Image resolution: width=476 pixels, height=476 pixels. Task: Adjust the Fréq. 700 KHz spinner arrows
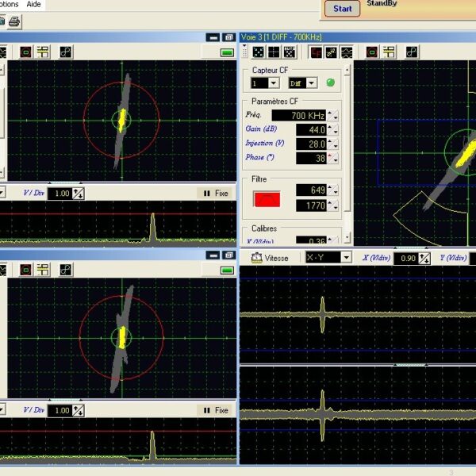coord(332,115)
